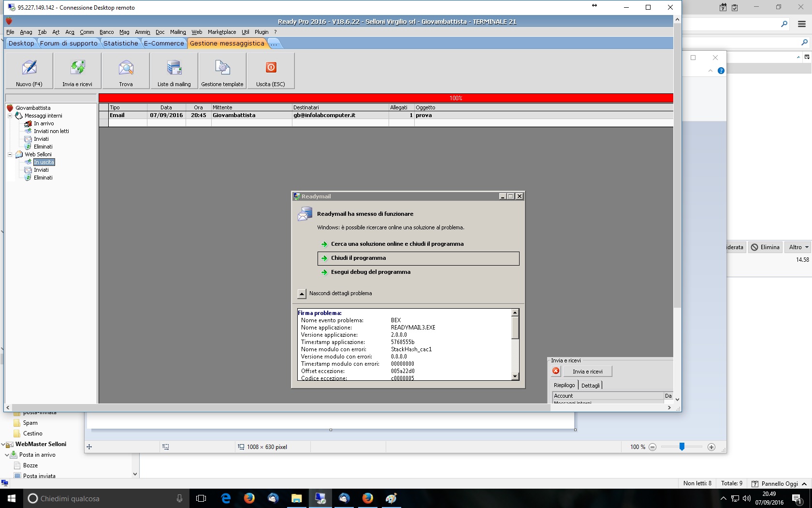Select Inviati under Messaggi interni
The height and width of the screenshot is (508, 812).
pyautogui.click(x=41, y=139)
